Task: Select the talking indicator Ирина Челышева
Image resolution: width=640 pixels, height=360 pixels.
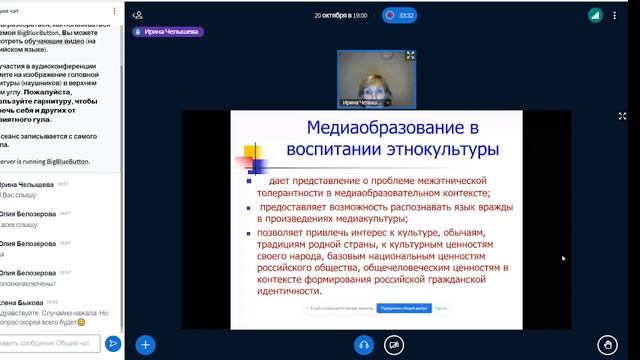Action: pyautogui.click(x=168, y=31)
